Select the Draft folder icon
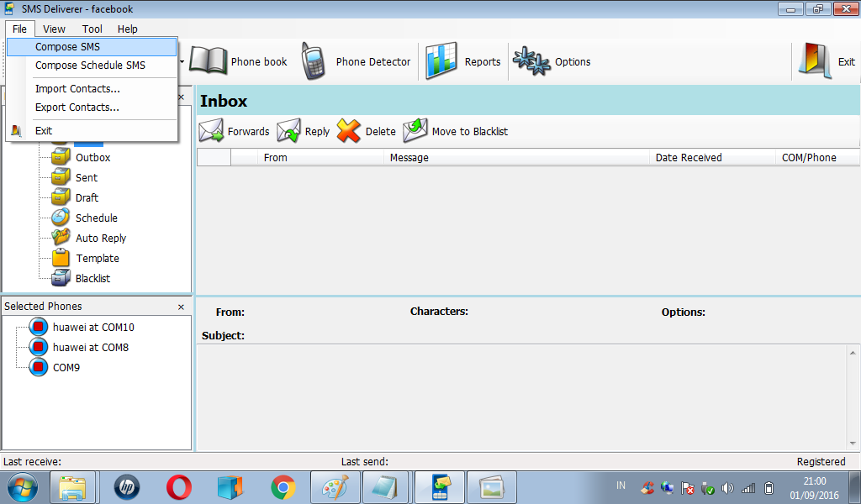The image size is (861, 504). [61, 197]
